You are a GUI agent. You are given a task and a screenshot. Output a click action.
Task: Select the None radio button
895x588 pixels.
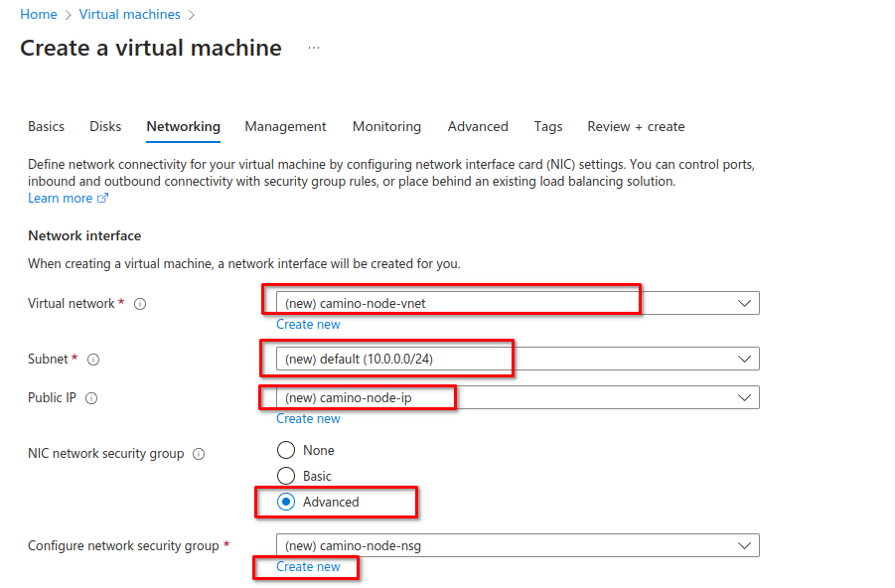pyautogui.click(x=286, y=450)
